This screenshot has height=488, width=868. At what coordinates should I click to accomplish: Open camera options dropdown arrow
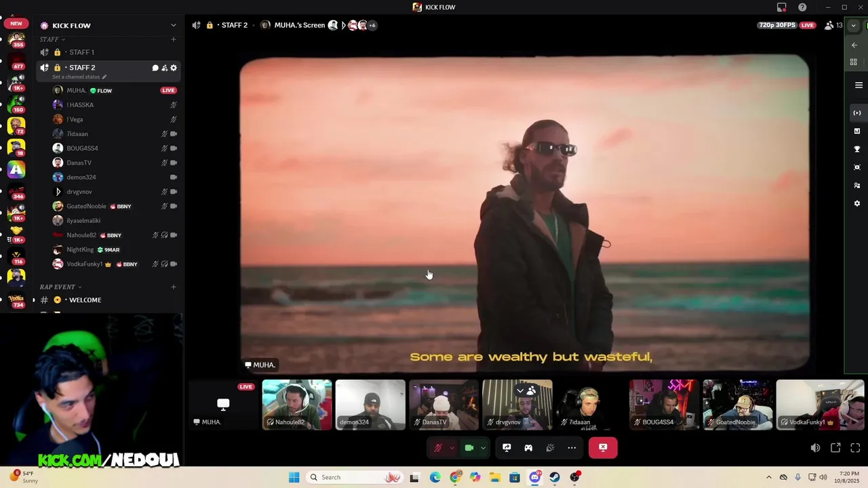click(484, 448)
